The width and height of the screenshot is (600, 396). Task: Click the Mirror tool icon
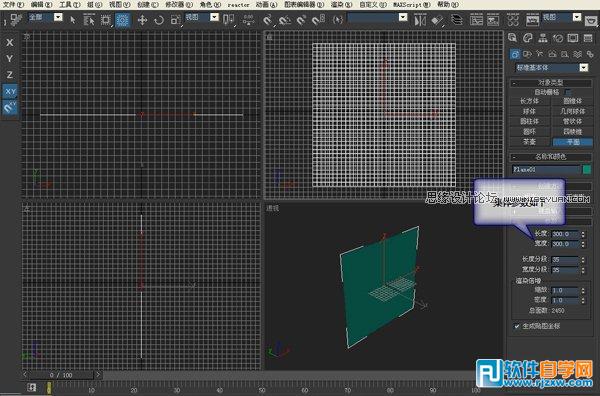coord(420,20)
